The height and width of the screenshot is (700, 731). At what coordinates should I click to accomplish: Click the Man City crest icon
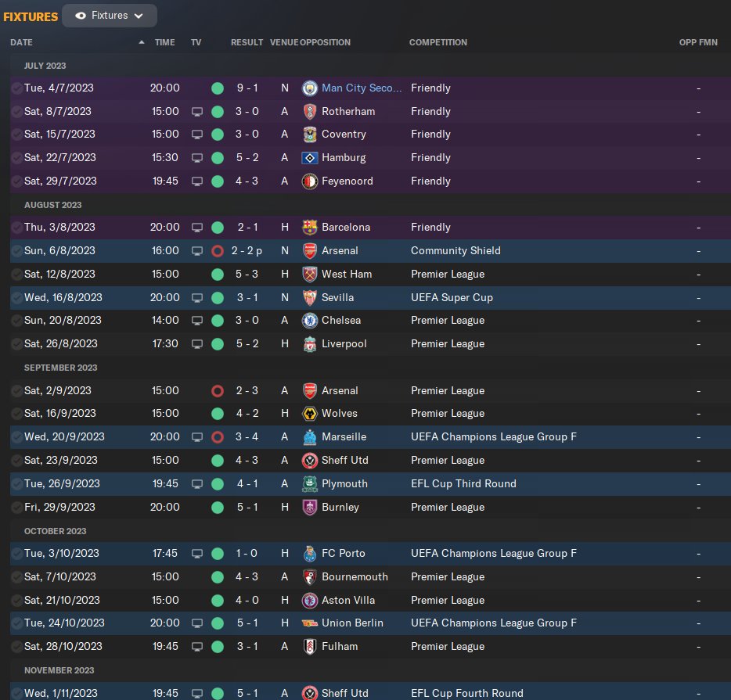pos(310,88)
